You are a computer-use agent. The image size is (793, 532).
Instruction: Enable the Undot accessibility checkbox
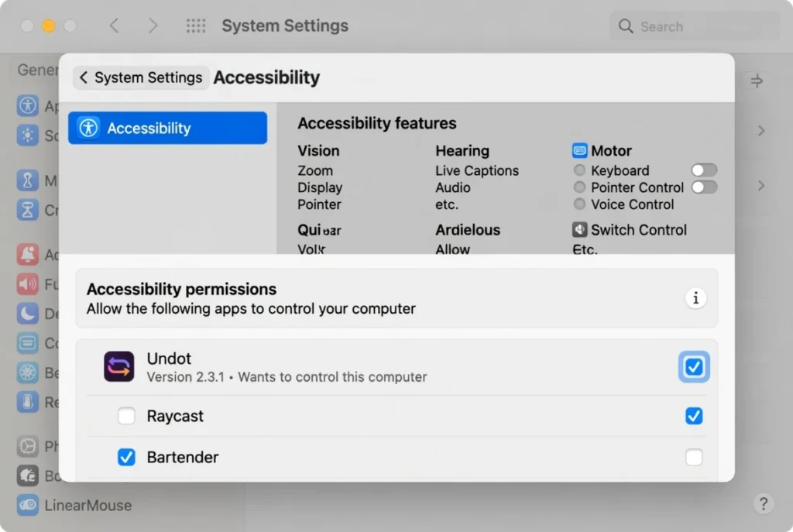(x=694, y=366)
